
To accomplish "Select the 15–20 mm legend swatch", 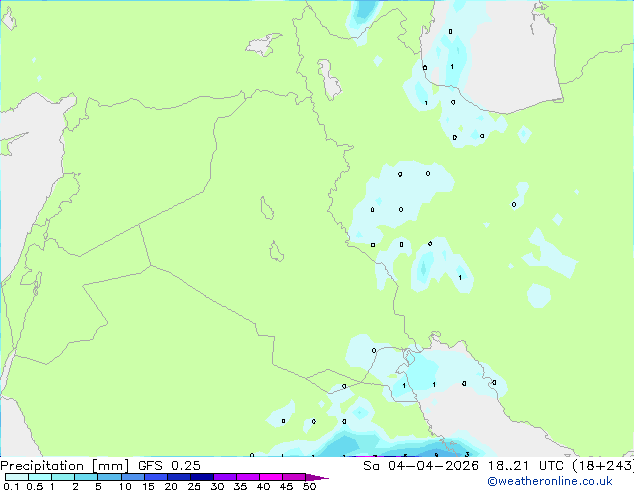I will [x=155, y=477].
